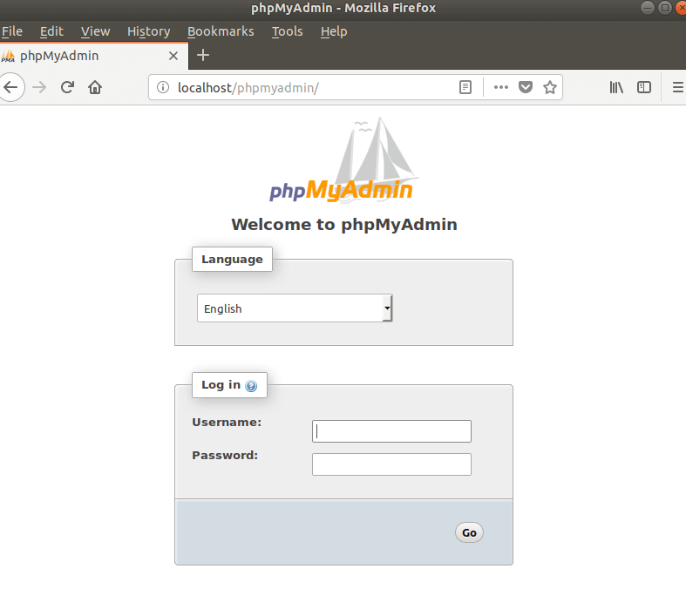This screenshot has width=686, height=616.
Task: Bookmark this page with the star
Action: coord(550,87)
